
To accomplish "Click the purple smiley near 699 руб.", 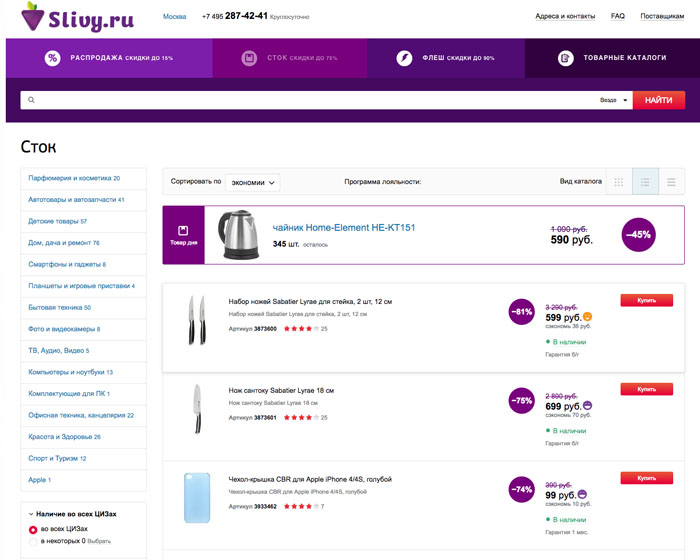I will (x=588, y=405).
